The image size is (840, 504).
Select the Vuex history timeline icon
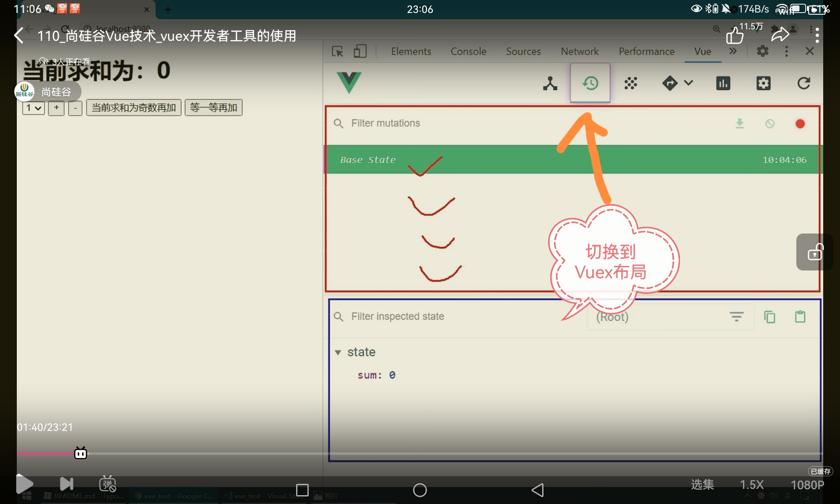point(590,83)
